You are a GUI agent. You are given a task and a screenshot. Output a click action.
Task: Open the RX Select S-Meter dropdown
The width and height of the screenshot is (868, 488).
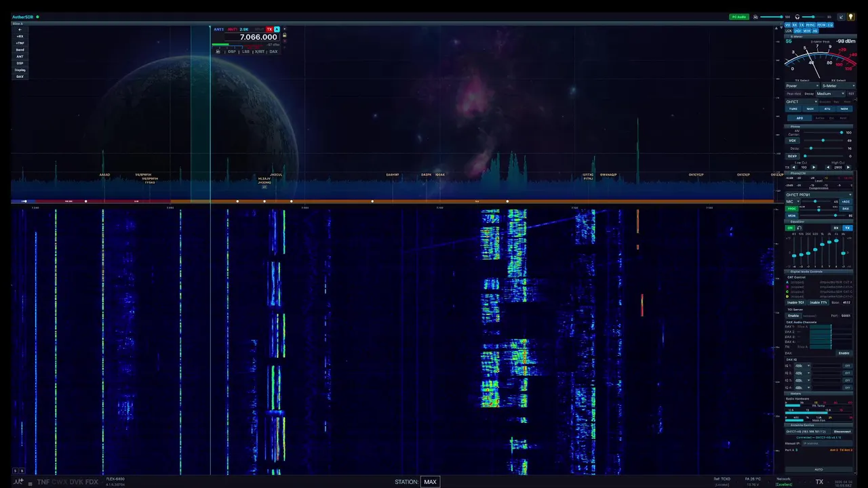(x=838, y=86)
